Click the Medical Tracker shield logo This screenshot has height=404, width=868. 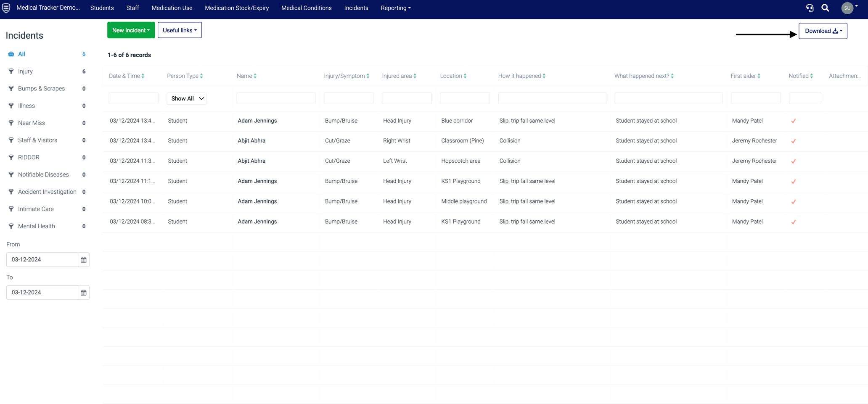[x=6, y=8]
